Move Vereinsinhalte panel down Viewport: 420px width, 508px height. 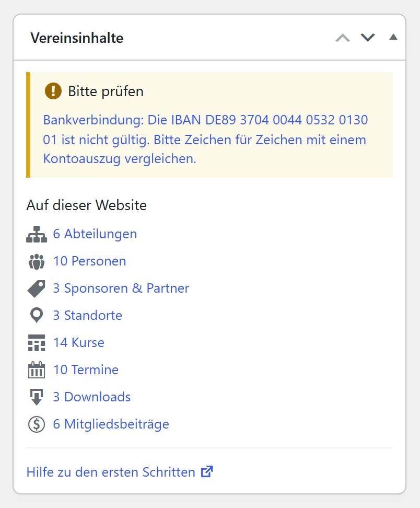[x=368, y=38]
